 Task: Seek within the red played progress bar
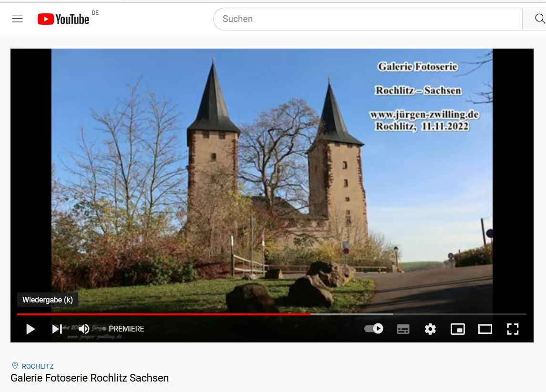[162, 314]
